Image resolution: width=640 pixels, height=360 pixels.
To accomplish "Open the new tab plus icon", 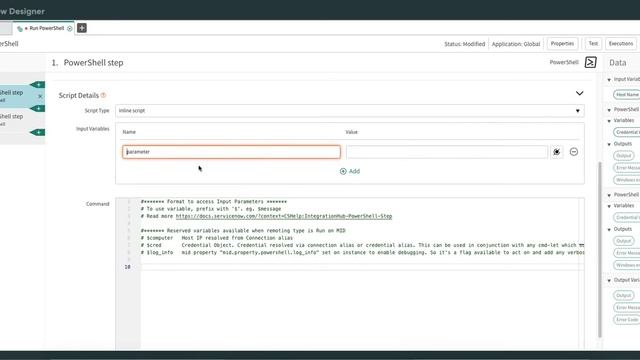I will (x=82, y=28).
